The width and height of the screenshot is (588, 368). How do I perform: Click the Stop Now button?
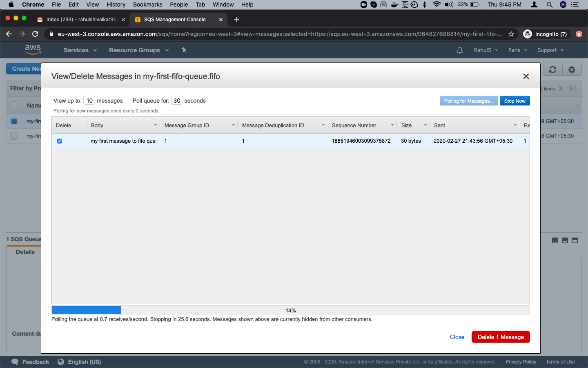point(514,101)
